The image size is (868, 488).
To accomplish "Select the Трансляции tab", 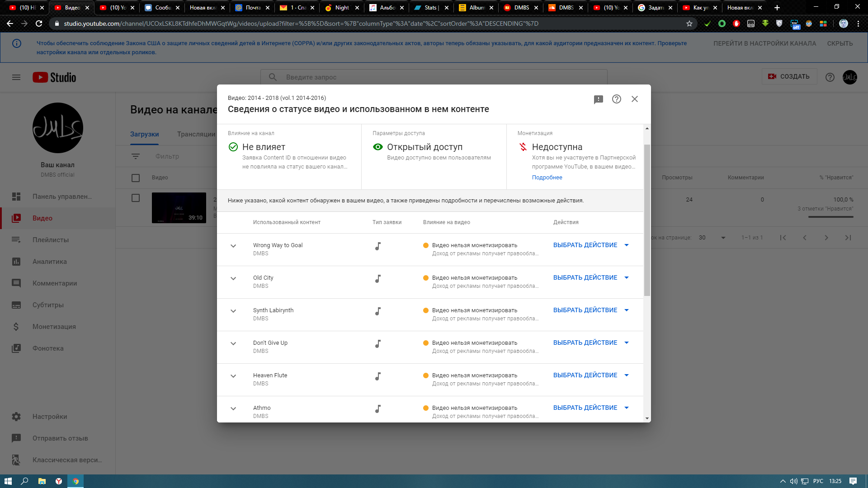I will [x=196, y=134].
